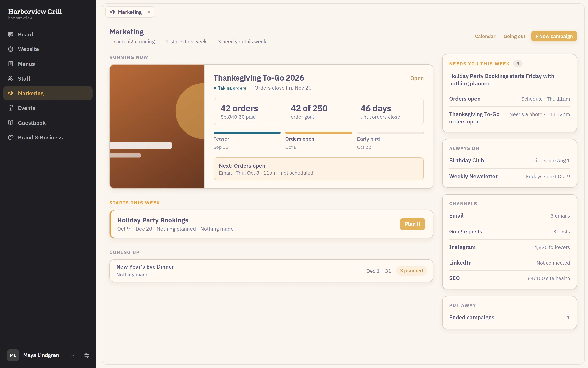Open the Holiday Party Bookings campaign title
This screenshot has width=588, height=368.
[153, 220]
